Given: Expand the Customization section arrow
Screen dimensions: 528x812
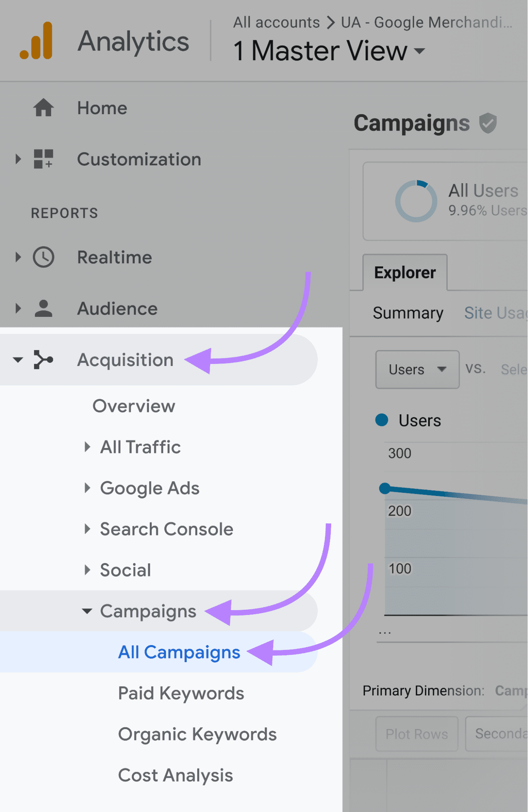Looking at the screenshot, I should (18, 159).
